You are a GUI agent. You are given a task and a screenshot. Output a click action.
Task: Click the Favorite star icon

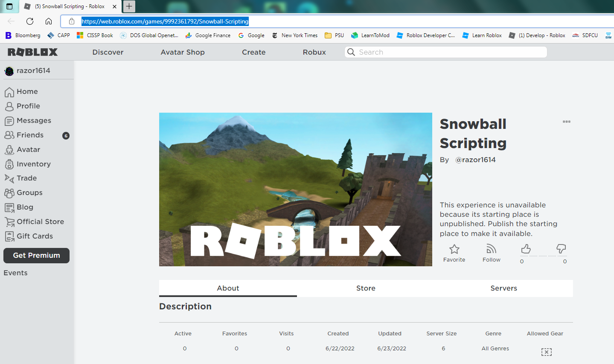454,249
